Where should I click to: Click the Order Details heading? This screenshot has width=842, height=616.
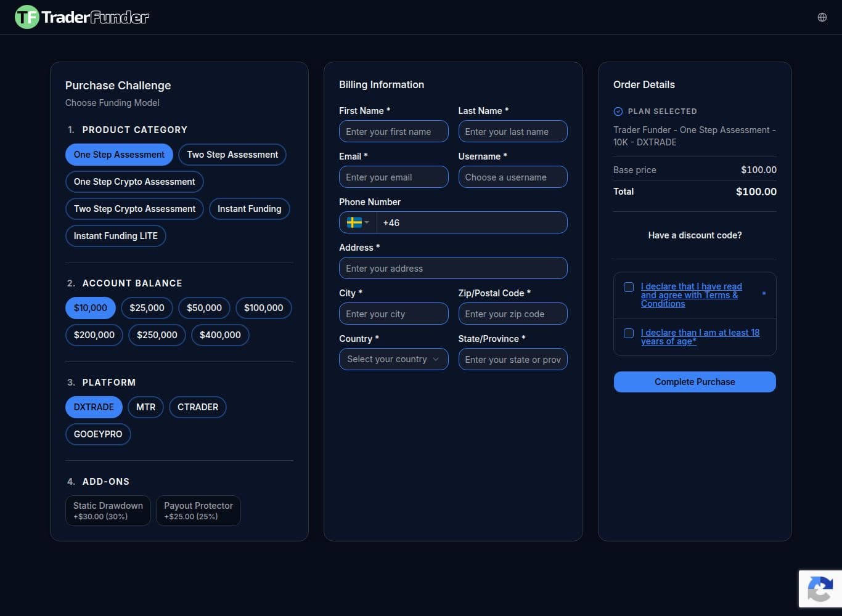coord(644,84)
